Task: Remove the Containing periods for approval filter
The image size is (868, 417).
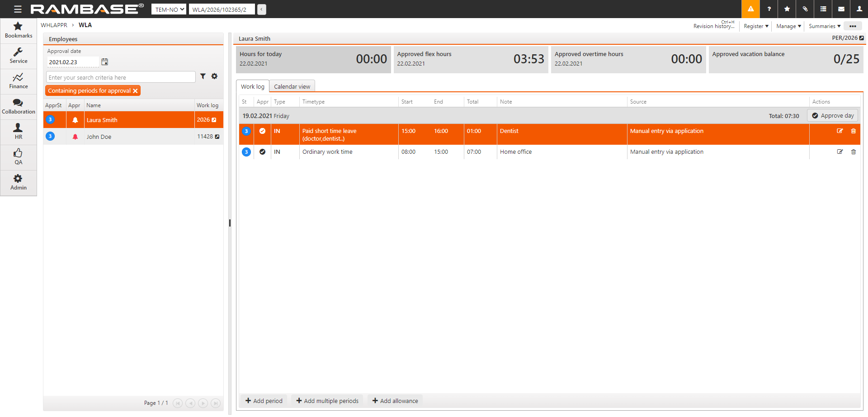Action: [135, 91]
